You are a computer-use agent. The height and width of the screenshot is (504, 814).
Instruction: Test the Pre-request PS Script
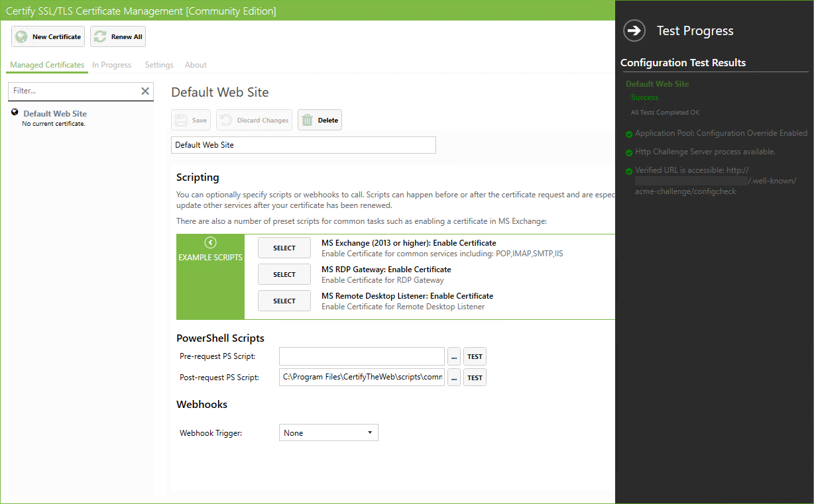[475, 356]
